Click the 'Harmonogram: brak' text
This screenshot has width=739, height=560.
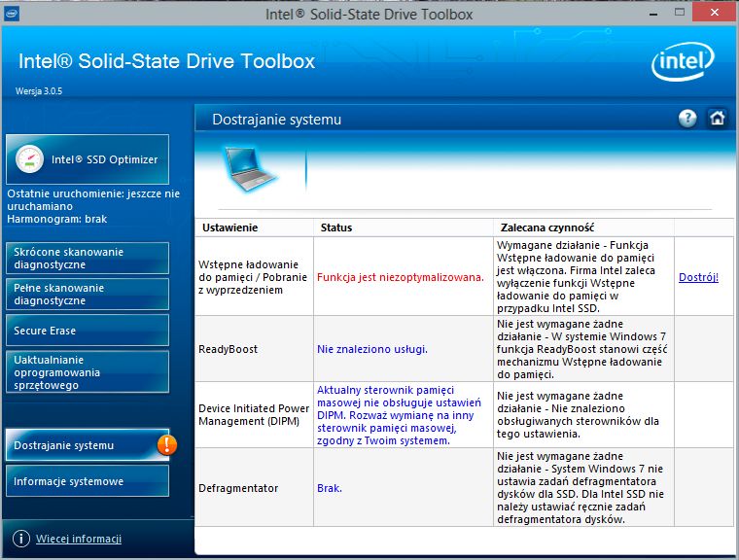[x=57, y=219]
